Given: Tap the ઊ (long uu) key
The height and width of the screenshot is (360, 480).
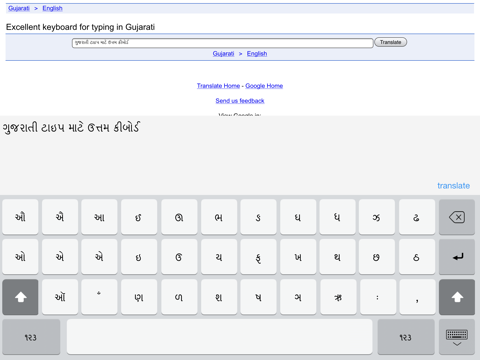Looking at the screenshot, I should tap(179, 217).
